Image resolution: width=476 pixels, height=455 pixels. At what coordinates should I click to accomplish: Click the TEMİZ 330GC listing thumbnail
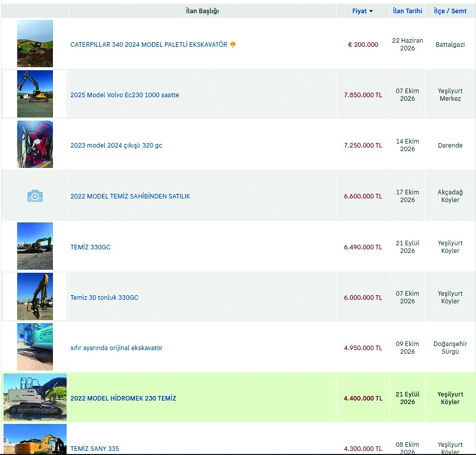click(35, 246)
